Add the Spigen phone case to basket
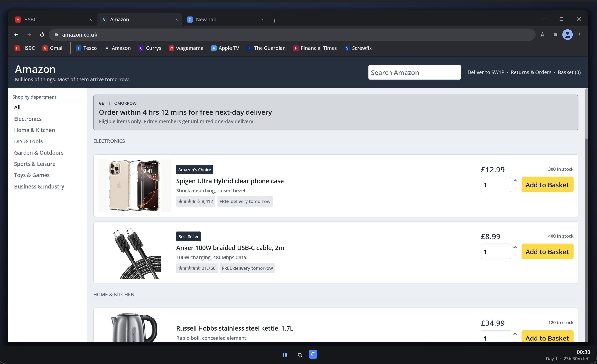Image resolution: width=597 pixels, height=364 pixels. pos(547,185)
